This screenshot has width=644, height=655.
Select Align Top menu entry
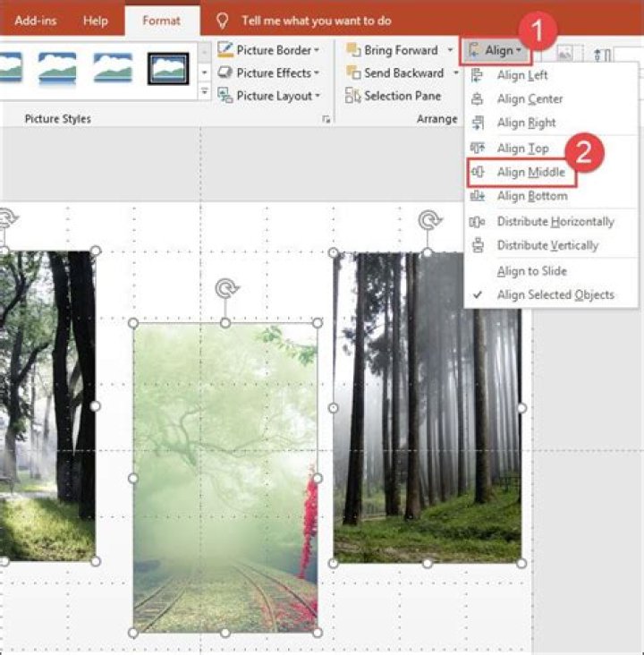(522, 149)
